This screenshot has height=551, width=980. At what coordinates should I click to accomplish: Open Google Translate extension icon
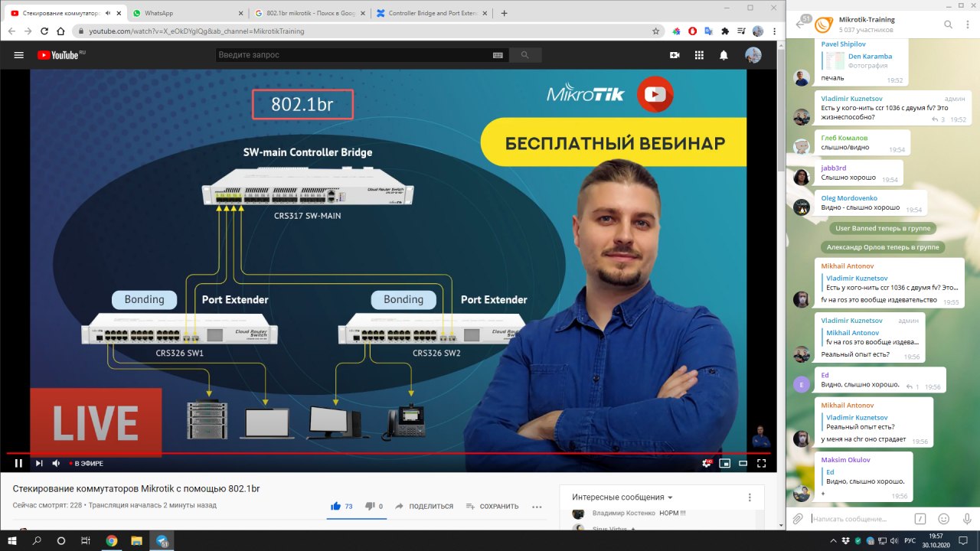click(x=709, y=31)
